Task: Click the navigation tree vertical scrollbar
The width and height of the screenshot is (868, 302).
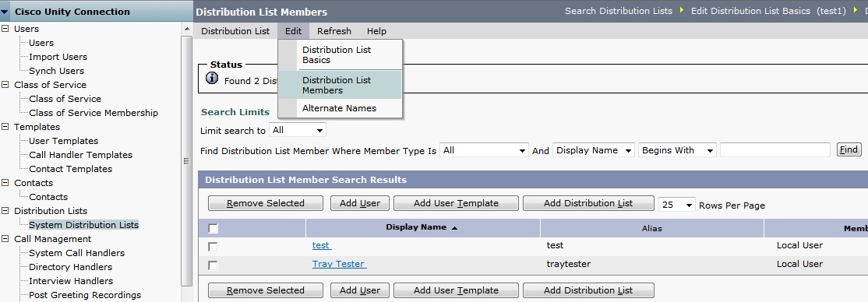Action: (x=186, y=161)
